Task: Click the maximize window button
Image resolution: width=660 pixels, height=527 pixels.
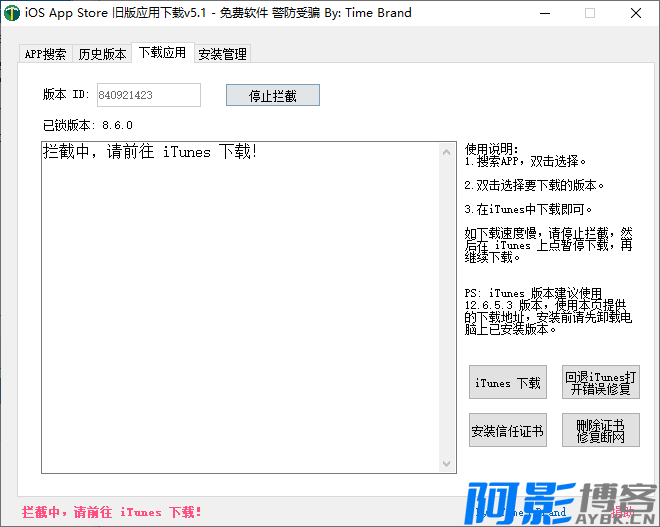Action: tap(590, 13)
